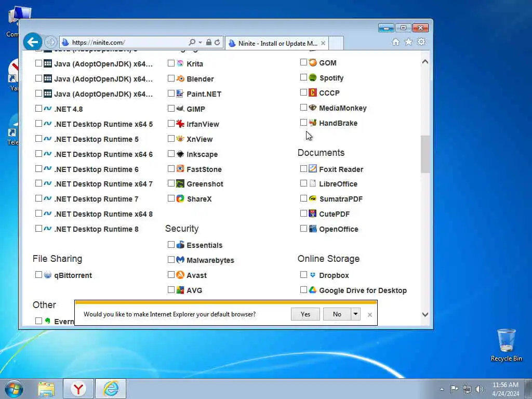Check .NET Desktop Runtime x64 8
The width and height of the screenshot is (532, 399).
pyautogui.click(x=38, y=214)
